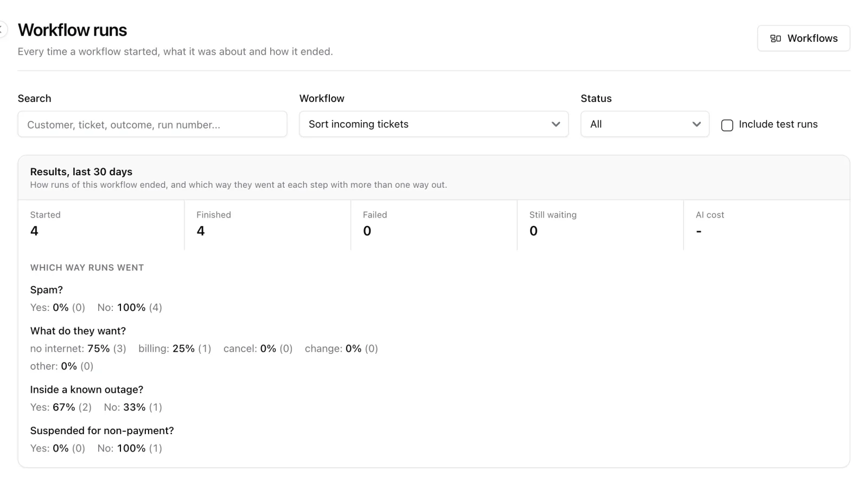Image resolution: width=868 pixels, height=484 pixels.
Task: Enable the Include test runs checkbox
Action: click(x=727, y=125)
